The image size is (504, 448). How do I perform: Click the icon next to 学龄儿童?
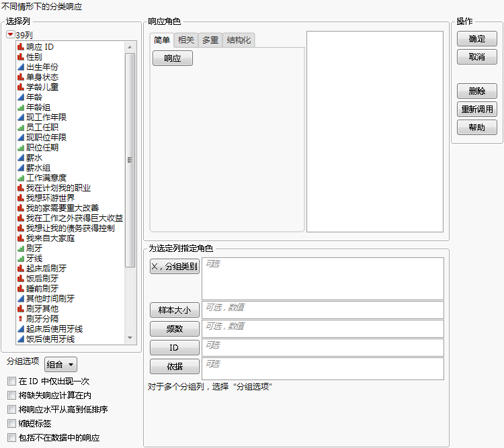21,87
